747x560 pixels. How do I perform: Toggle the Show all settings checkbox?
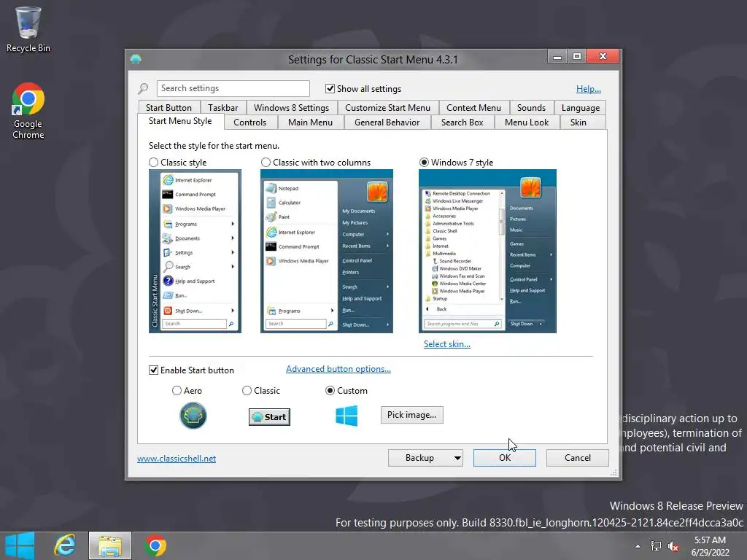click(x=330, y=88)
